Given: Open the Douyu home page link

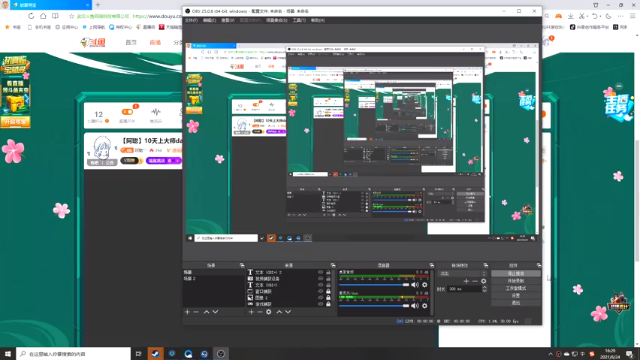Looking at the screenshot, I should (x=131, y=42).
